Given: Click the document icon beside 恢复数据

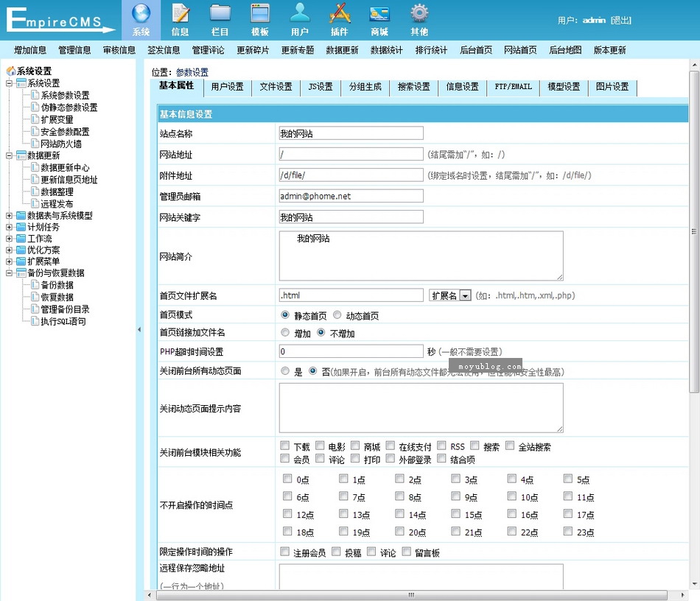Looking at the screenshot, I should tap(35, 297).
